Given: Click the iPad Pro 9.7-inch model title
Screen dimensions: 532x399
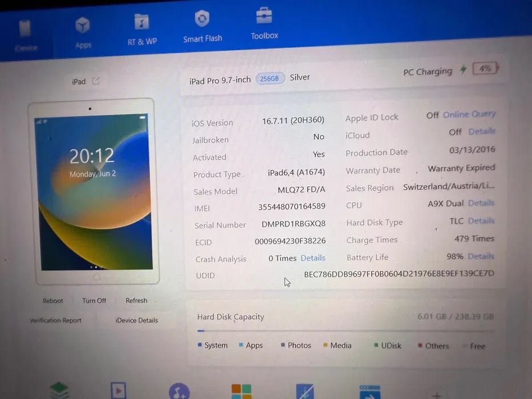Looking at the screenshot, I should coord(220,80).
